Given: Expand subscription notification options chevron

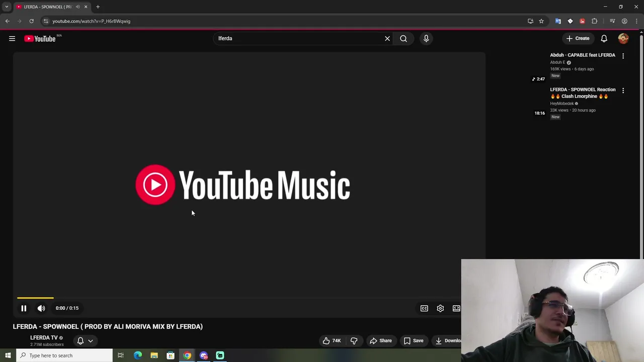Looking at the screenshot, I should [x=91, y=341].
